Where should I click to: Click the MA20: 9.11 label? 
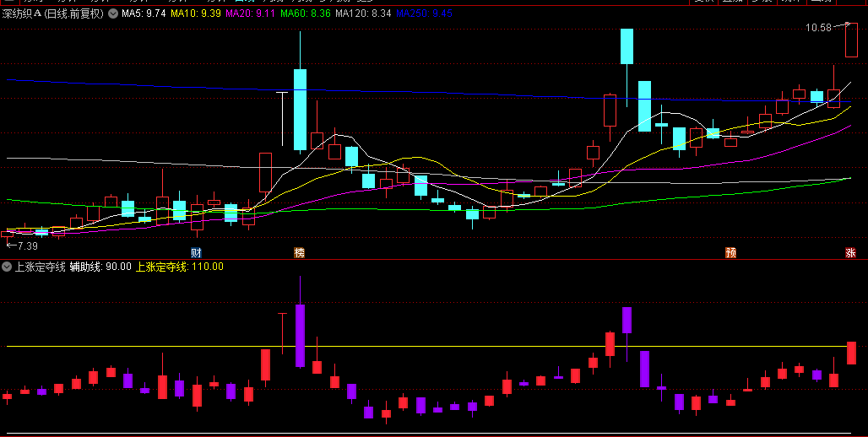coord(250,13)
